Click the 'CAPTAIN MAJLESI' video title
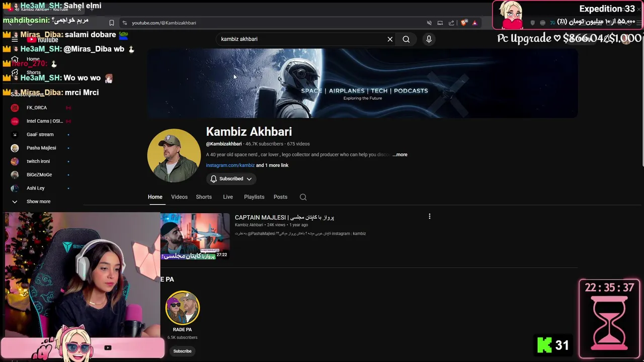 pos(284,218)
